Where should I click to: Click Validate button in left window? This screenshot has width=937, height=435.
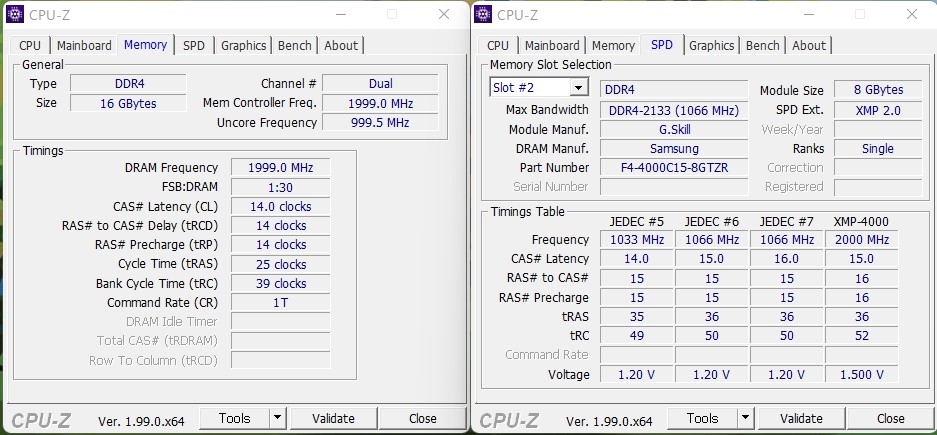click(x=333, y=418)
